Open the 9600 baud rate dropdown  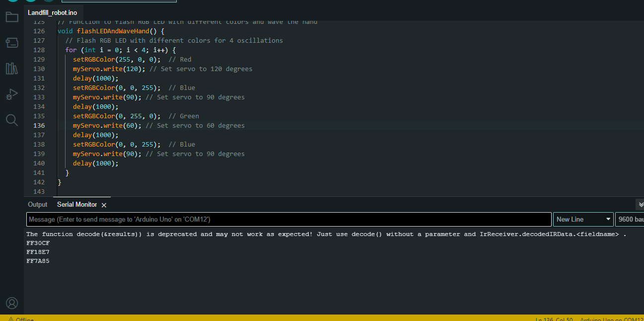pyautogui.click(x=631, y=219)
